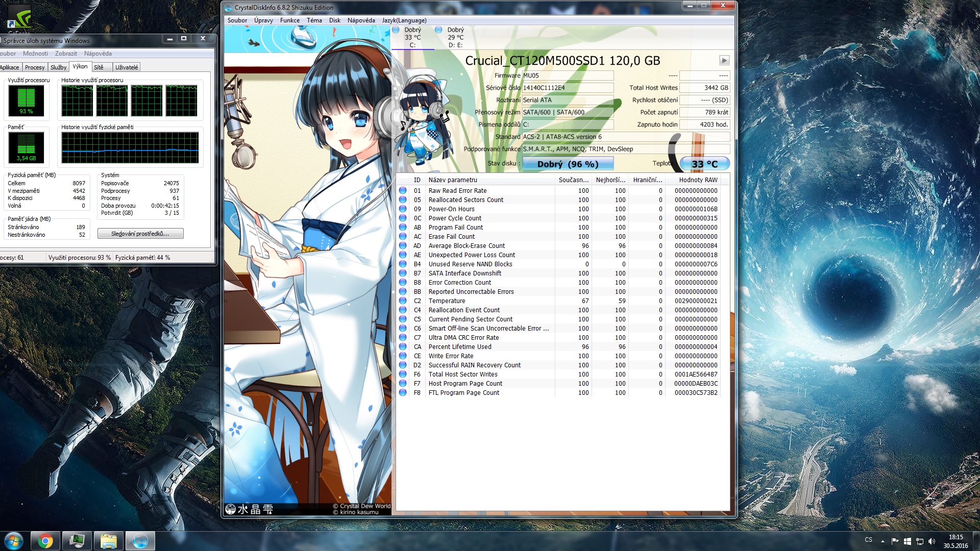Switch to the Služby tab
Image resolution: width=980 pixels, height=551 pixels.
[58, 67]
